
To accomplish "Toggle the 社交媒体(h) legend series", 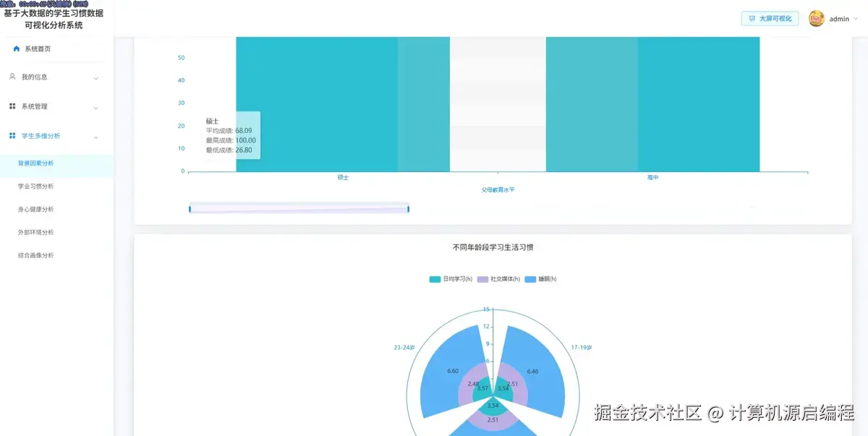I will [x=498, y=279].
